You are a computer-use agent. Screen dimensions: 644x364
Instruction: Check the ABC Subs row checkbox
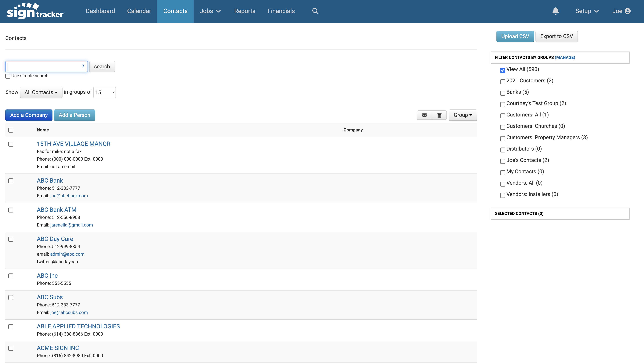[11, 298]
